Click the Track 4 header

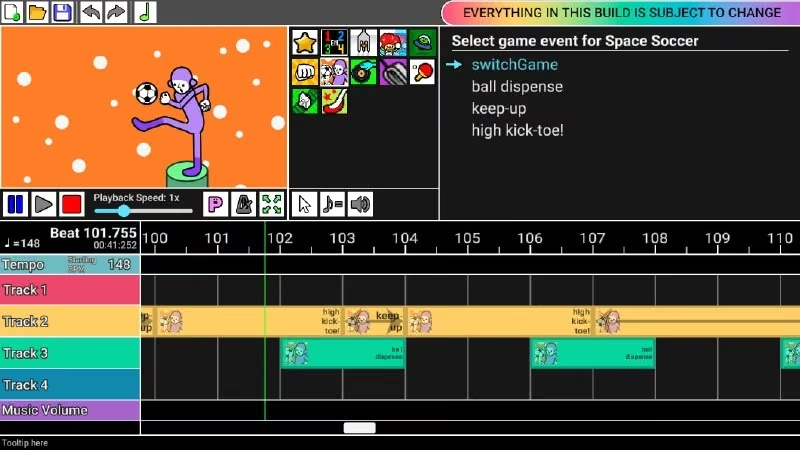70,385
